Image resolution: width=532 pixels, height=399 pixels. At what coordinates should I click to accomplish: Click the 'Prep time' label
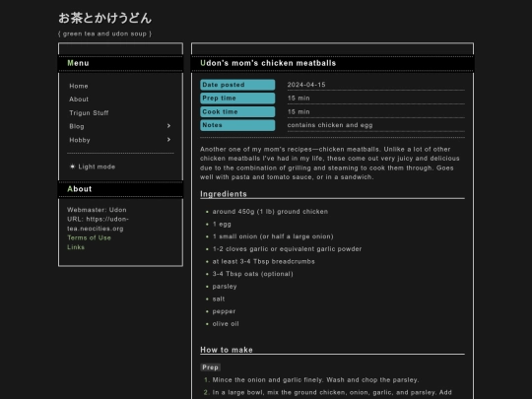tap(237, 99)
